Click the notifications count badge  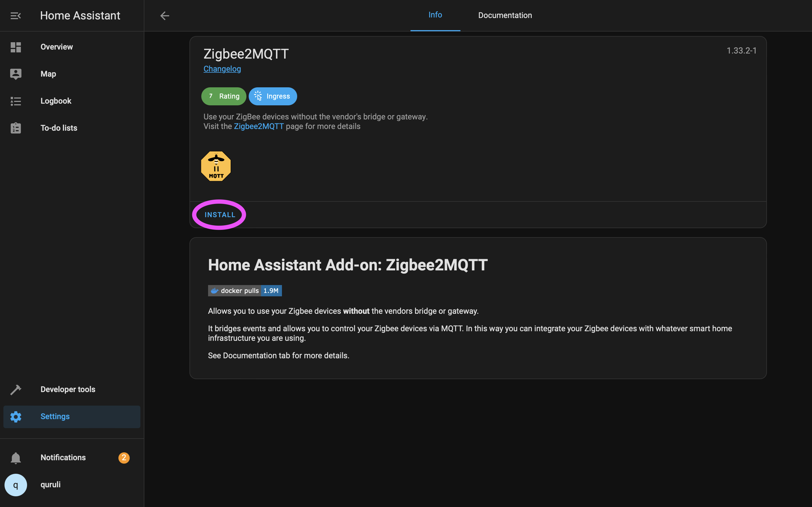pyautogui.click(x=124, y=458)
